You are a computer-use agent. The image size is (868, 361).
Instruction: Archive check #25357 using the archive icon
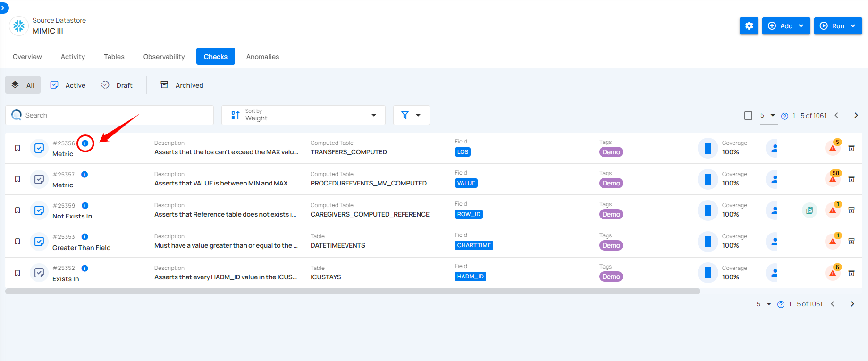(x=851, y=179)
